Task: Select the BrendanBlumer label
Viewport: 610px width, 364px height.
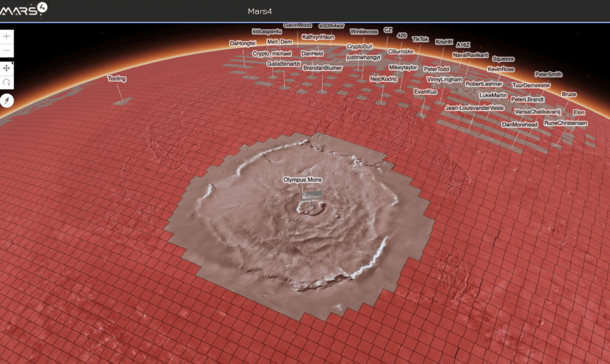Action: point(322,68)
